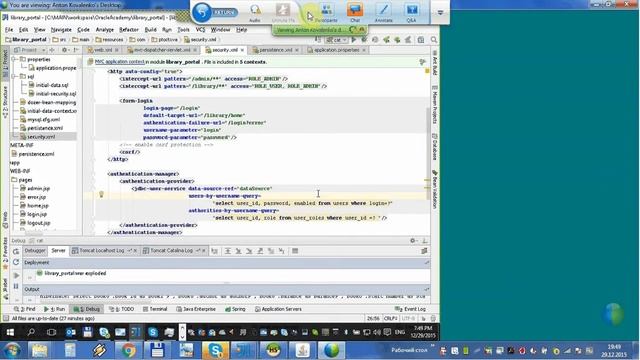The image size is (640, 360).
Task: Click the Resume Program debug arrow
Action: click(x=16, y=276)
